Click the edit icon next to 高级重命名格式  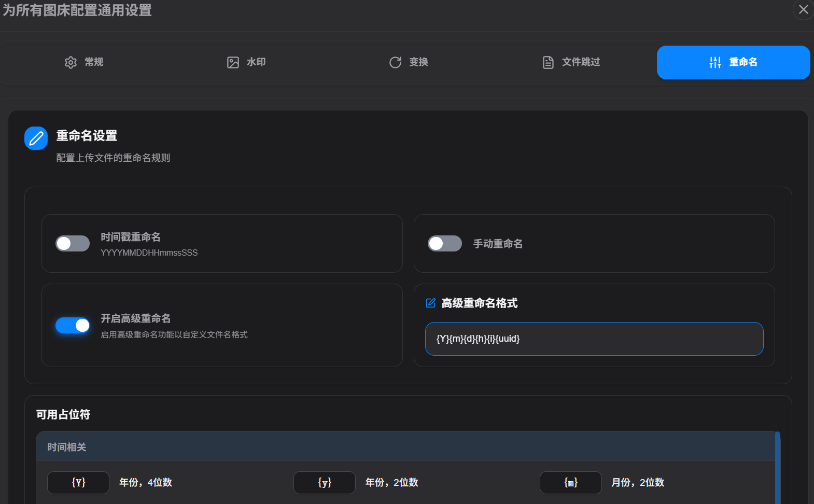tap(430, 303)
